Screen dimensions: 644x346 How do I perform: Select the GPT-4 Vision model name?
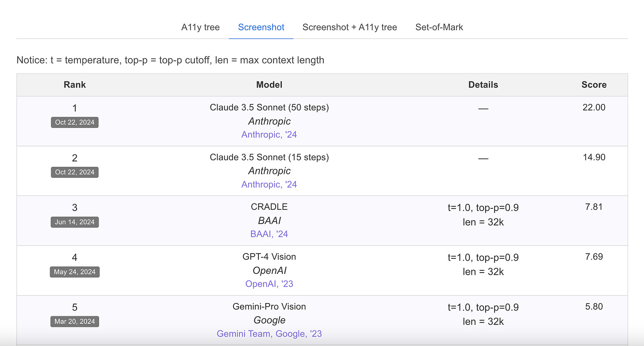[x=269, y=257]
